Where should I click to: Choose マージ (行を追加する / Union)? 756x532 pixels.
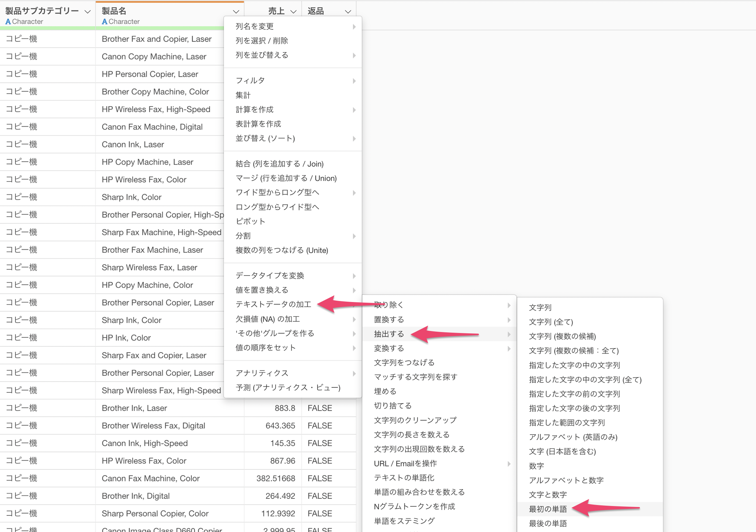coord(293,178)
